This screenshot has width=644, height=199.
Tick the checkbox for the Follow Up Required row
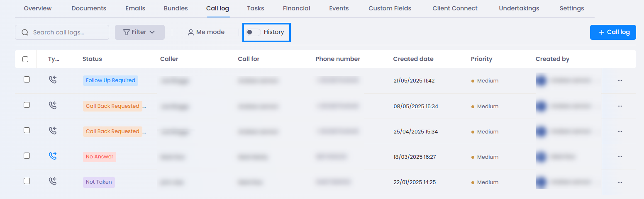[27, 80]
